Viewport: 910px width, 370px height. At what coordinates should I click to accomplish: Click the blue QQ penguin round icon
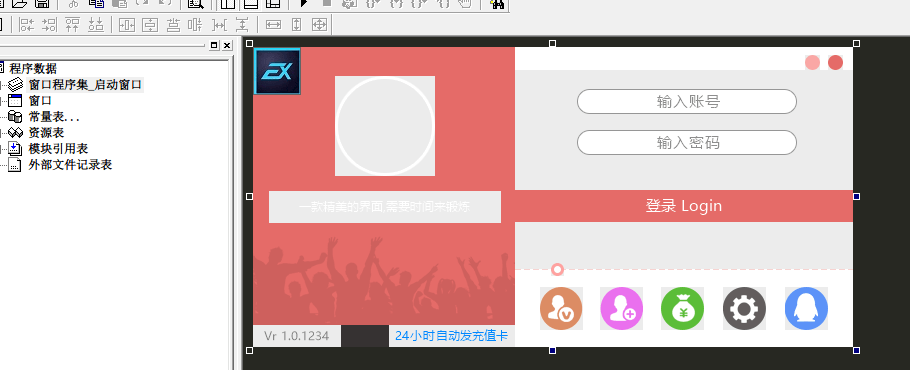pyautogui.click(x=806, y=309)
